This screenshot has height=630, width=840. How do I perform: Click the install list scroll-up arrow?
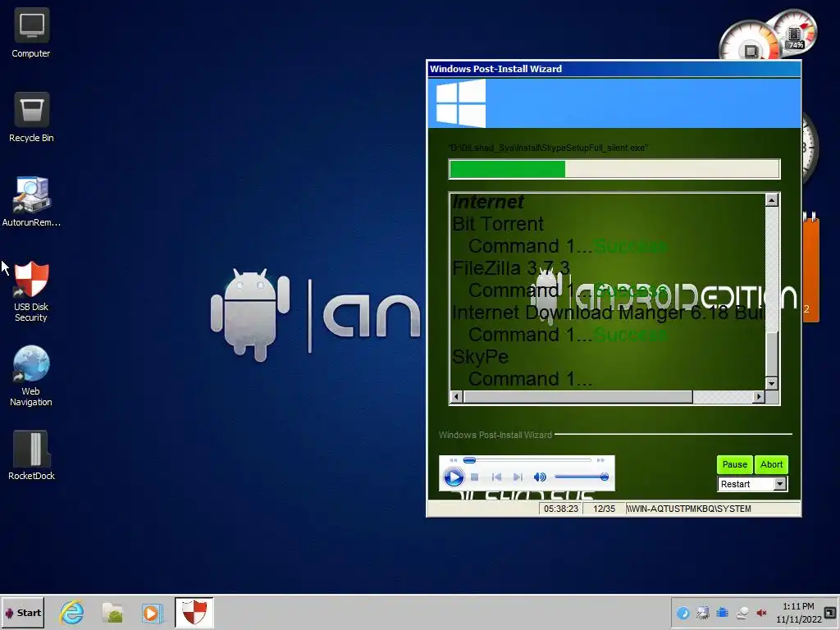pyautogui.click(x=771, y=200)
